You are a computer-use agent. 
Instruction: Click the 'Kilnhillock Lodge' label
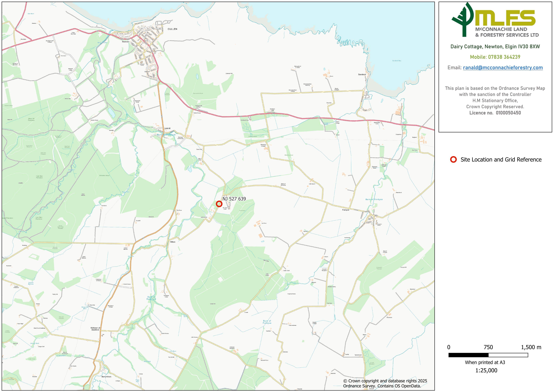(272, 109)
